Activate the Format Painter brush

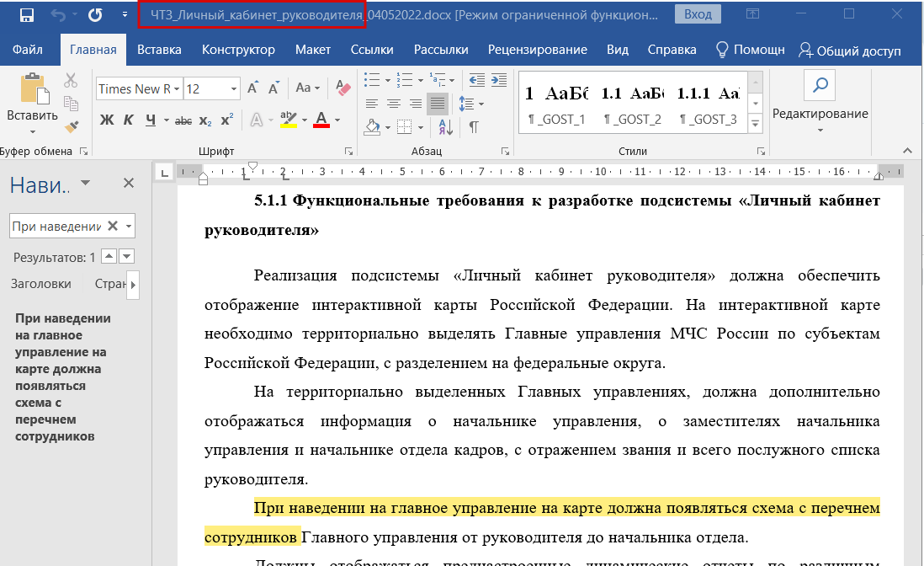click(x=71, y=126)
